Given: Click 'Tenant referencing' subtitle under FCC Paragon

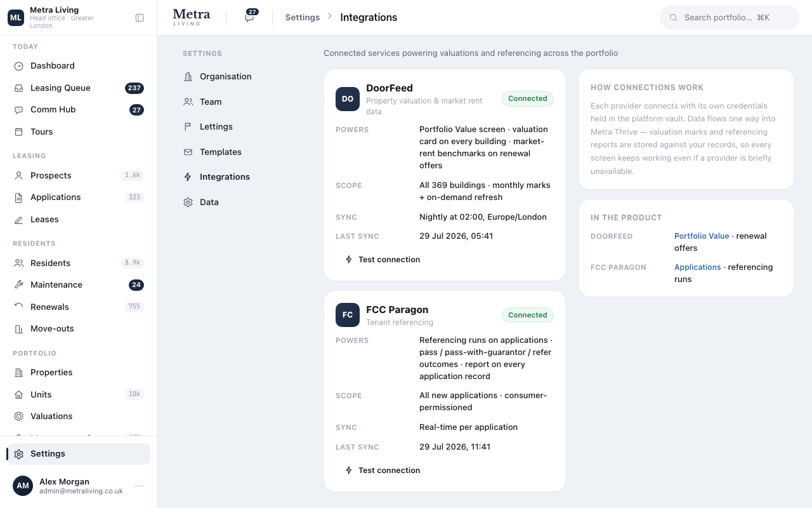Looking at the screenshot, I should pos(400,323).
